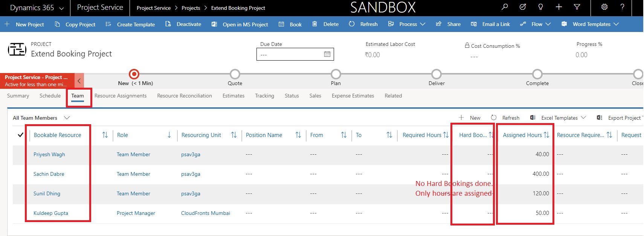Switch to the Summary tab
This screenshot has width=644, height=236.
18,96
